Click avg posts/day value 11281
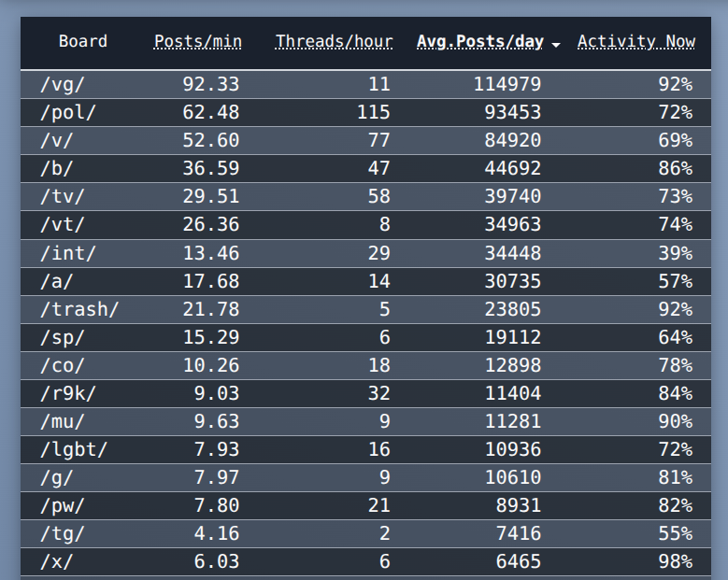The image size is (728, 580). (x=513, y=421)
